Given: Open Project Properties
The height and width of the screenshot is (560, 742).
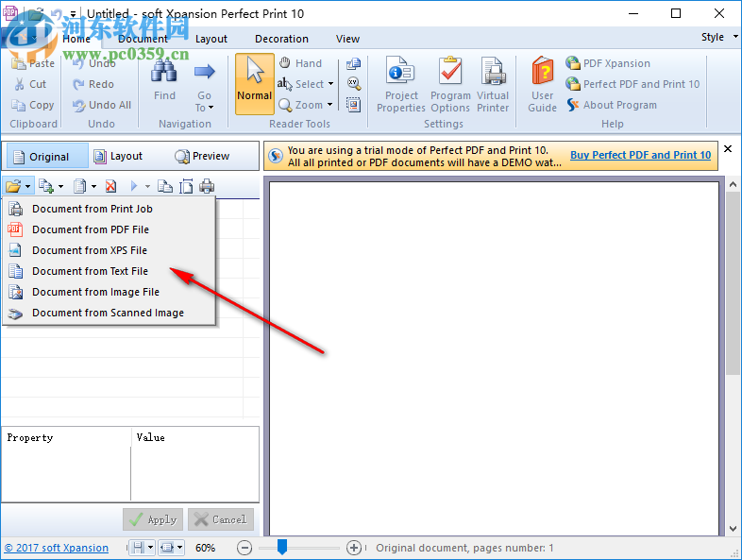Looking at the screenshot, I should [x=401, y=85].
